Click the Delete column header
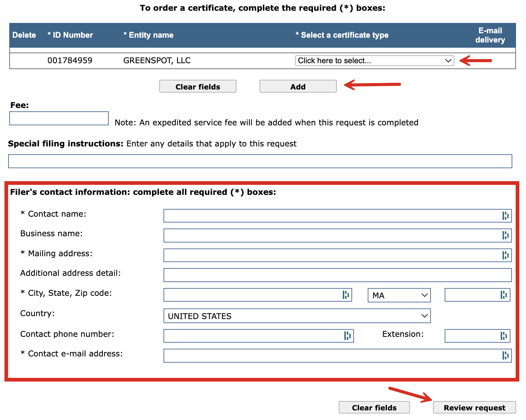 pos(24,35)
